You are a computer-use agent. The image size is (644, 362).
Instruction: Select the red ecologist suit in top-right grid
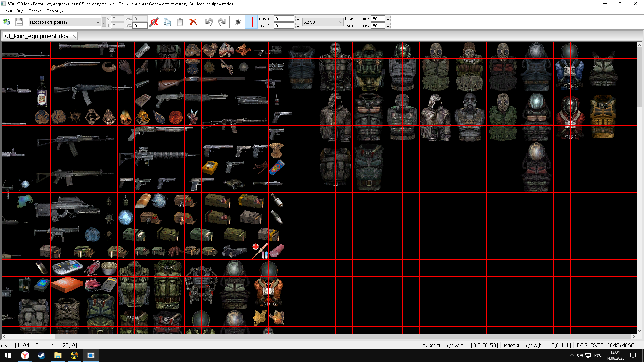coord(570,117)
